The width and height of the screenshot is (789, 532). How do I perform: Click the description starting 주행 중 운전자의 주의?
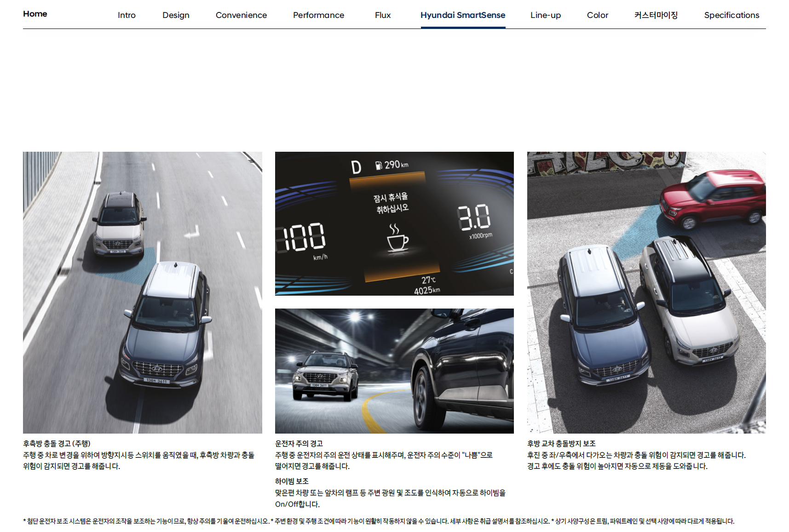click(x=384, y=461)
